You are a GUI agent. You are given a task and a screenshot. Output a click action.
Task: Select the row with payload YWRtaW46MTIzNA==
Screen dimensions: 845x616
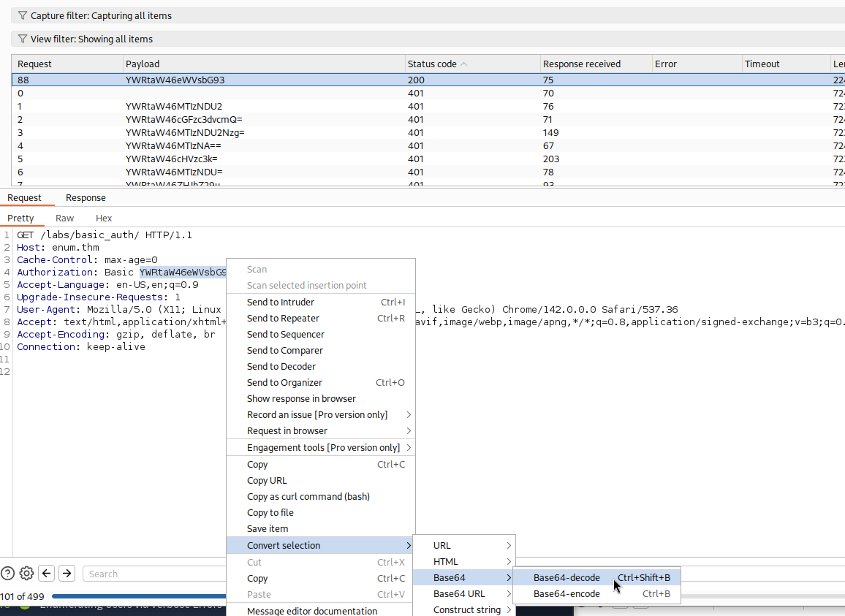[428, 146]
